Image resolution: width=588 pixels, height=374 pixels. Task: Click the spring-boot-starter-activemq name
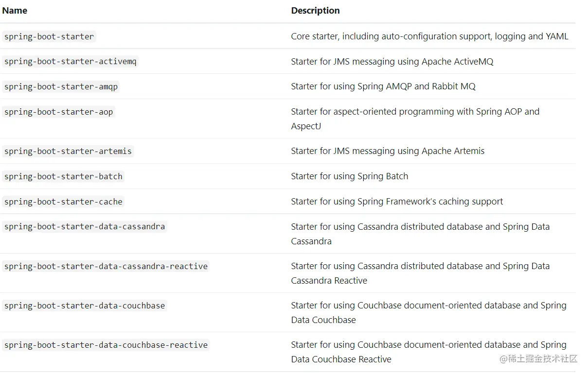pyautogui.click(x=70, y=62)
